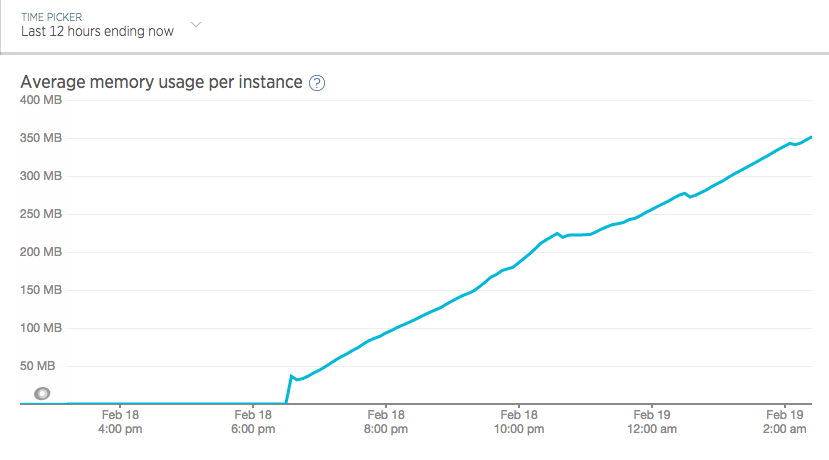Click the 'Average memory usage per instance' title
This screenshot has height=460, width=829.
click(161, 82)
